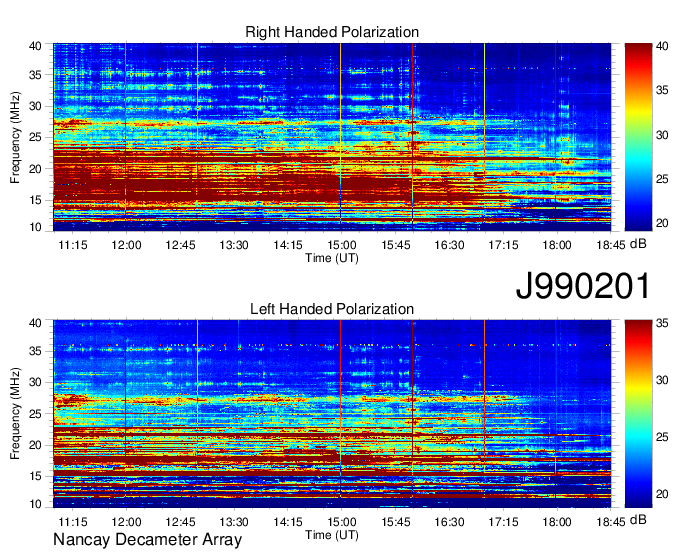Click the "15:45" time tick of Right Handed plot
This screenshot has width=680, height=552.
pos(396,245)
